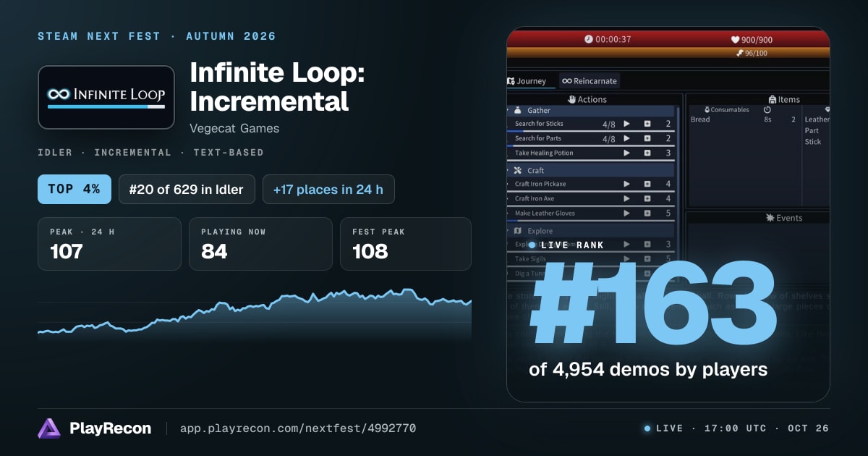
Task: Click the crossed tools icon next to Craft
Action: pos(518,171)
